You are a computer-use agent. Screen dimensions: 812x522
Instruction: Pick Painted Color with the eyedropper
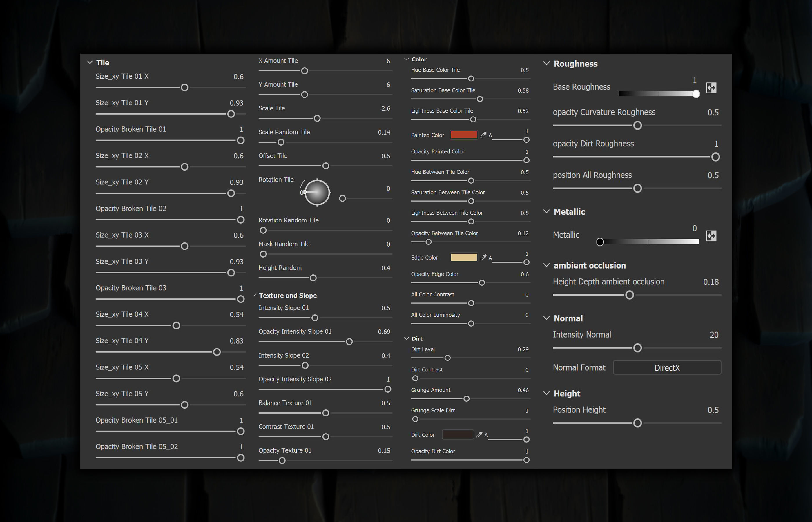pos(483,135)
